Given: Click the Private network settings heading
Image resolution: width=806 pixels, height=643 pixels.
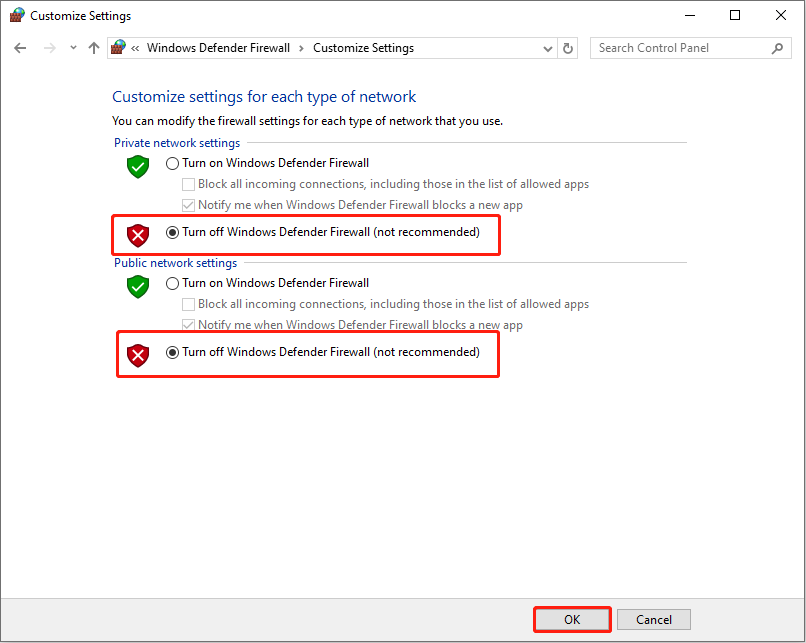Looking at the screenshot, I should [177, 143].
